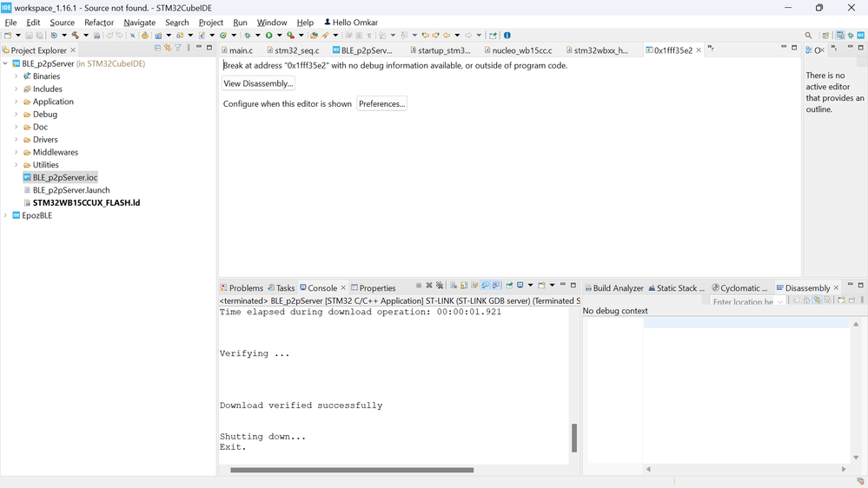Click the View Disassembly button
Screen dimensions: 868x488
click(258, 83)
